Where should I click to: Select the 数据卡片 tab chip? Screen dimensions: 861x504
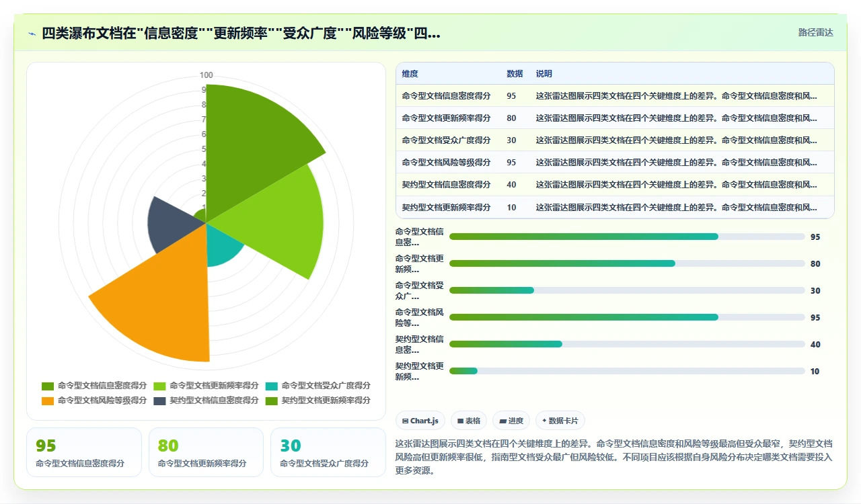point(560,421)
